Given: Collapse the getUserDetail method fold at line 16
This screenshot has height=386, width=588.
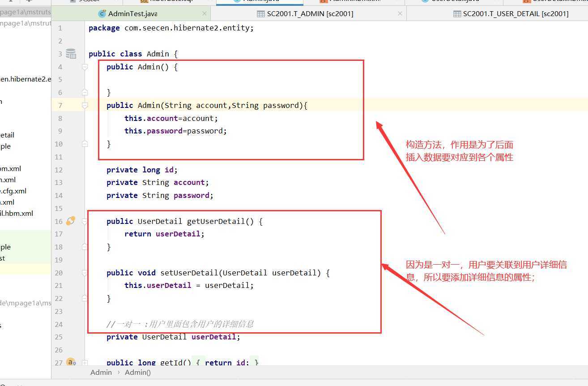Looking at the screenshot, I should point(85,221).
